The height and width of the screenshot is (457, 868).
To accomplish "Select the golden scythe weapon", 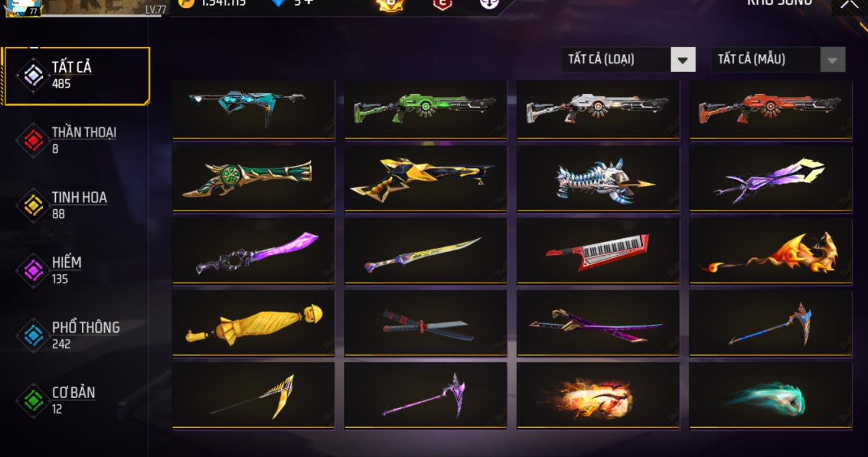I will (x=253, y=396).
